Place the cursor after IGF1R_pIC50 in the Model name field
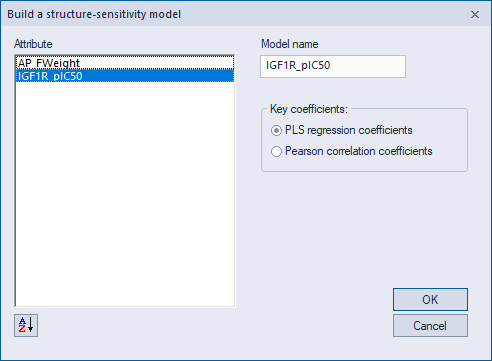This screenshot has width=492, height=361. pyautogui.click(x=331, y=65)
